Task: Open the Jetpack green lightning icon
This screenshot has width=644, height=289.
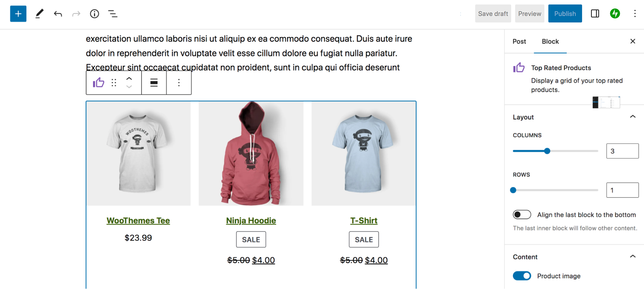Action: coord(615,14)
